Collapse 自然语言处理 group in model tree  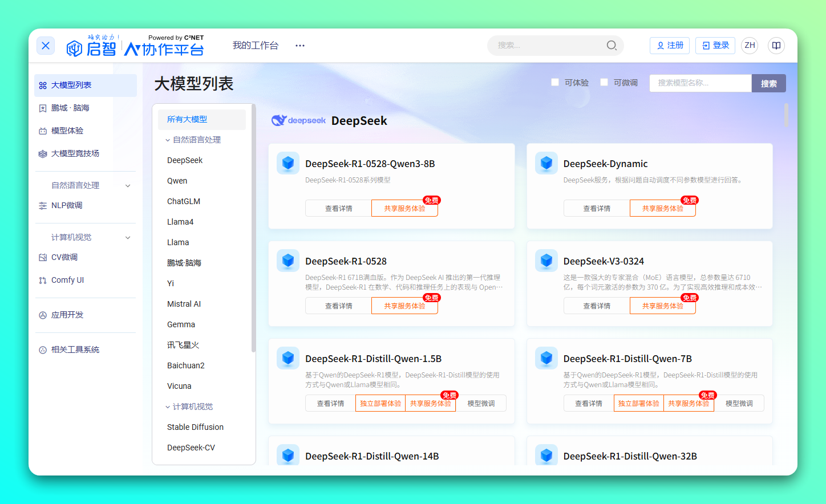168,140
